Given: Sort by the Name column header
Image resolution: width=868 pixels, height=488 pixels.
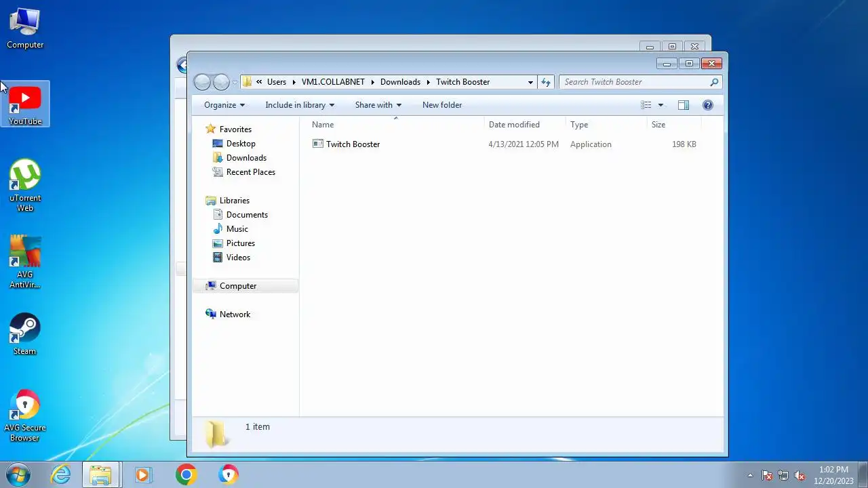Looking at the screenshot, I should [x=396, y=125].
